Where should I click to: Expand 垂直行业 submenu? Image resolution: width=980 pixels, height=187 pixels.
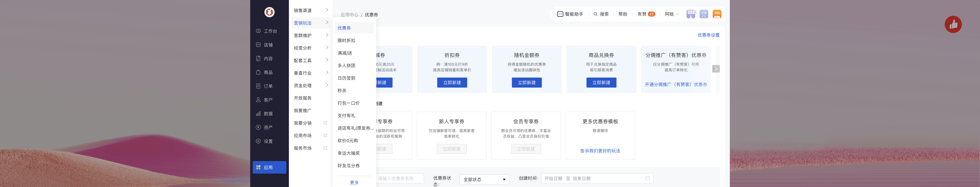pos(310,73)
